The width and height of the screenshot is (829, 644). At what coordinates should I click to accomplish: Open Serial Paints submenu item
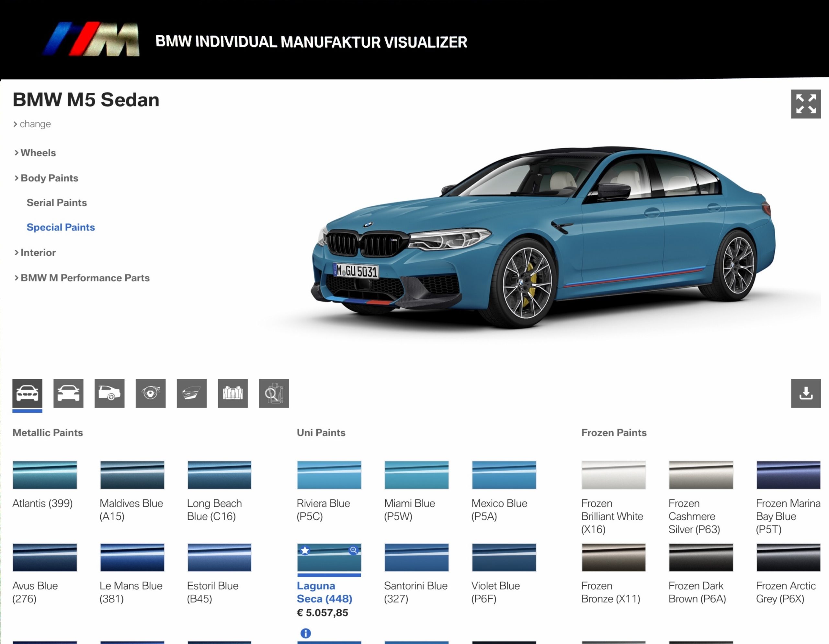(x=57, y=203)
